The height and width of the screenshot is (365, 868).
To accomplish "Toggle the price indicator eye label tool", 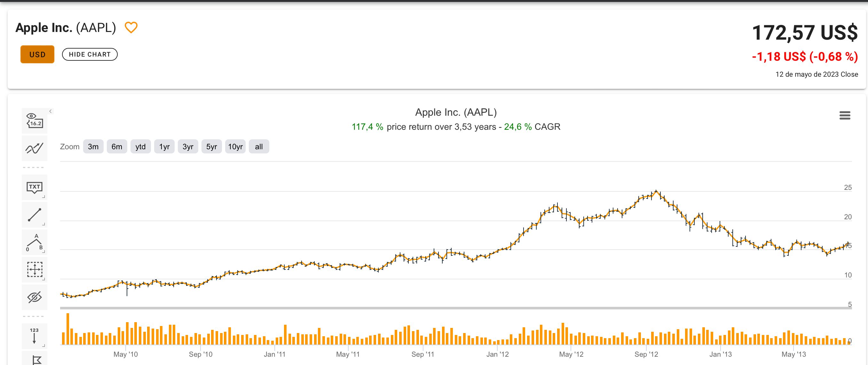I will [x=34, y=120].
